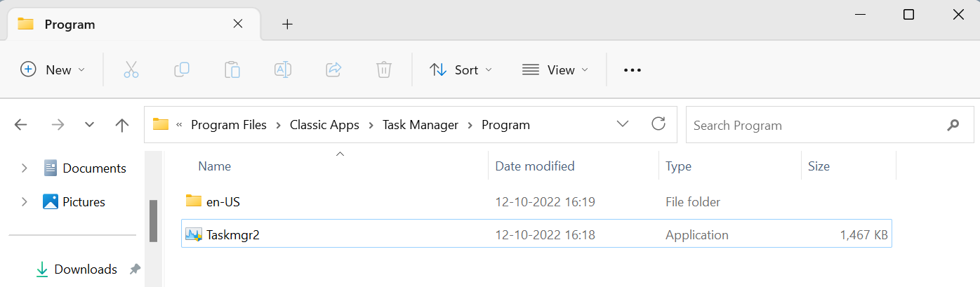980x287 pixels.
Task: Expand the Pictures tree node
Action: 25,201
